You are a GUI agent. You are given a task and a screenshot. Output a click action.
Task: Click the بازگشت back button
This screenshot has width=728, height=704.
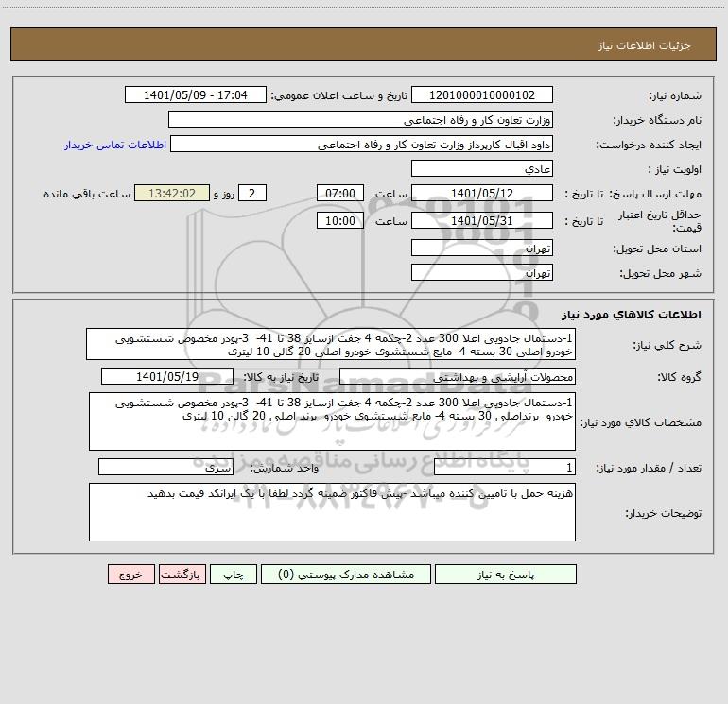pyautogui.click(x=182, y=575)
